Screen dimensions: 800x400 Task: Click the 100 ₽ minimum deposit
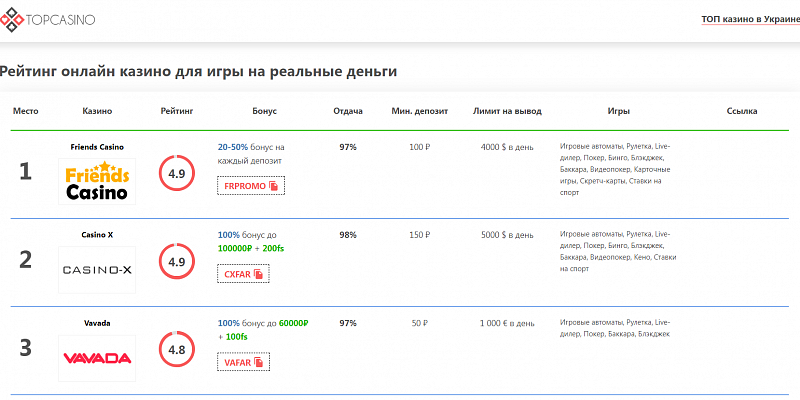point(420,147)
